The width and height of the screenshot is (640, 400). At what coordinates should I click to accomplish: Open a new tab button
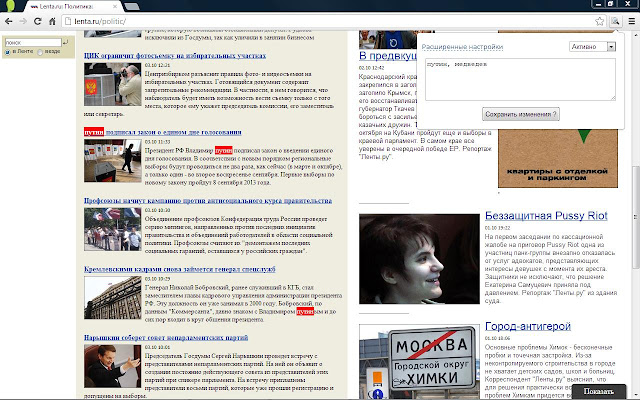pyautogui.click(x=131, y=7)
